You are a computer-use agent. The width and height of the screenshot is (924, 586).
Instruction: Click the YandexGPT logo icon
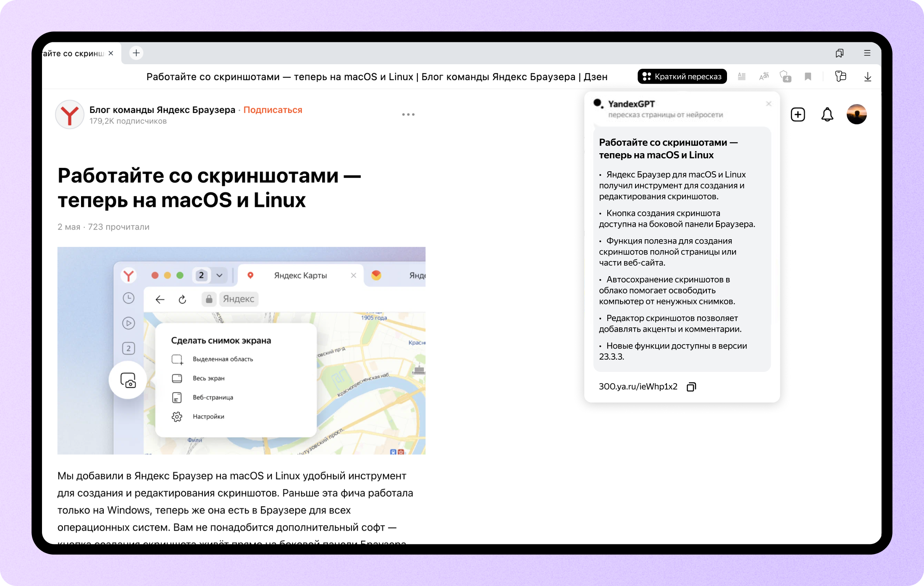click(598, 103)
